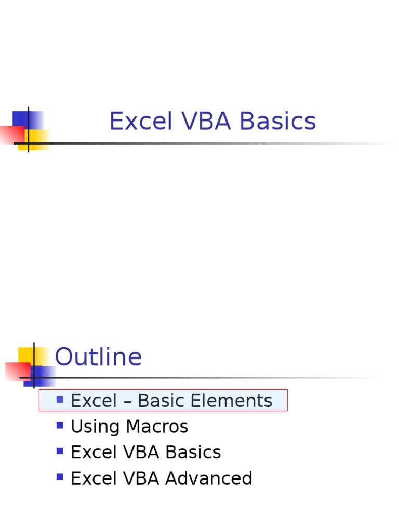Click the blue square beside the main title

(x=21, y=118)
